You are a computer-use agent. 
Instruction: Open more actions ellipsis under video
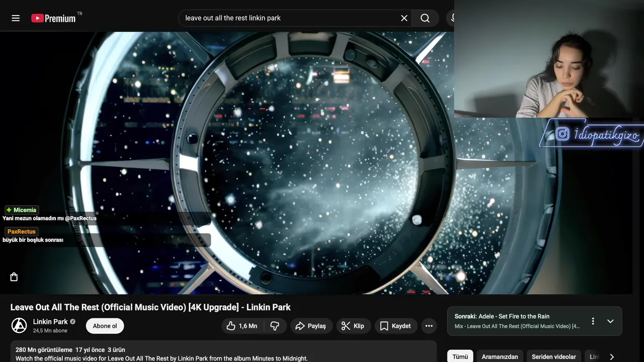click(429, 326)
